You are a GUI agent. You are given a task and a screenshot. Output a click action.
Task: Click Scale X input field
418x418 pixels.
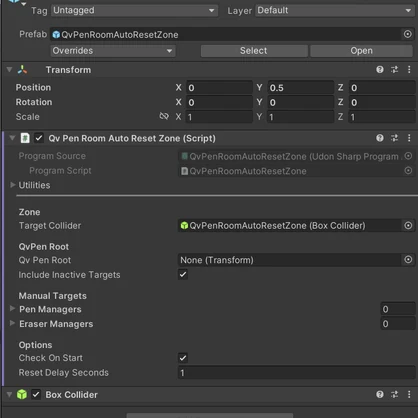pos(219,117)
